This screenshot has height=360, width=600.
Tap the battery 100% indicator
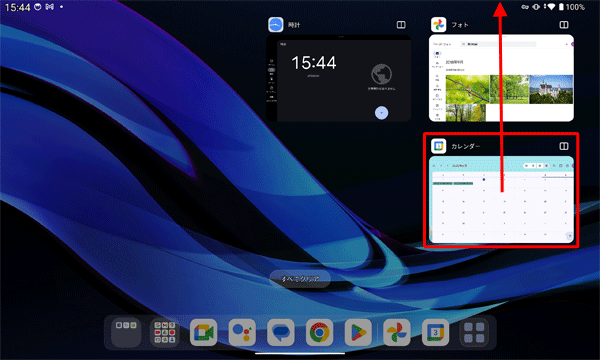[572, 7]
